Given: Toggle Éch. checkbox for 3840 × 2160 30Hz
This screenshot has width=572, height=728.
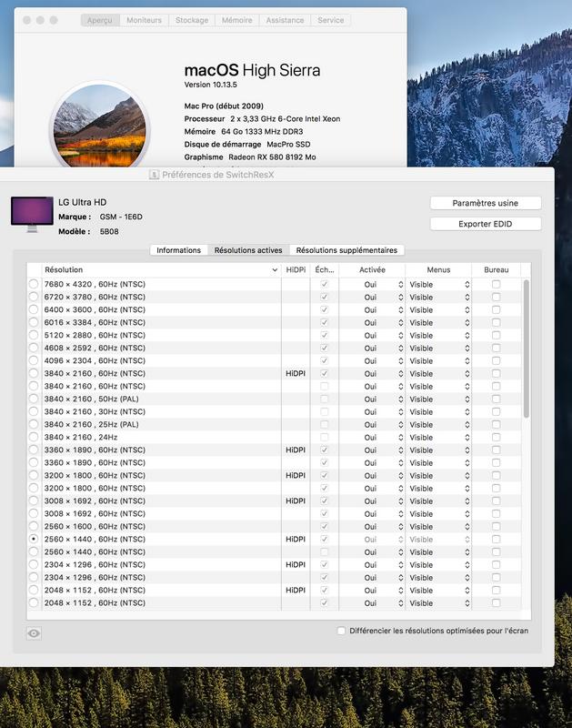Looking at the screenshot, I should [325, 411].
